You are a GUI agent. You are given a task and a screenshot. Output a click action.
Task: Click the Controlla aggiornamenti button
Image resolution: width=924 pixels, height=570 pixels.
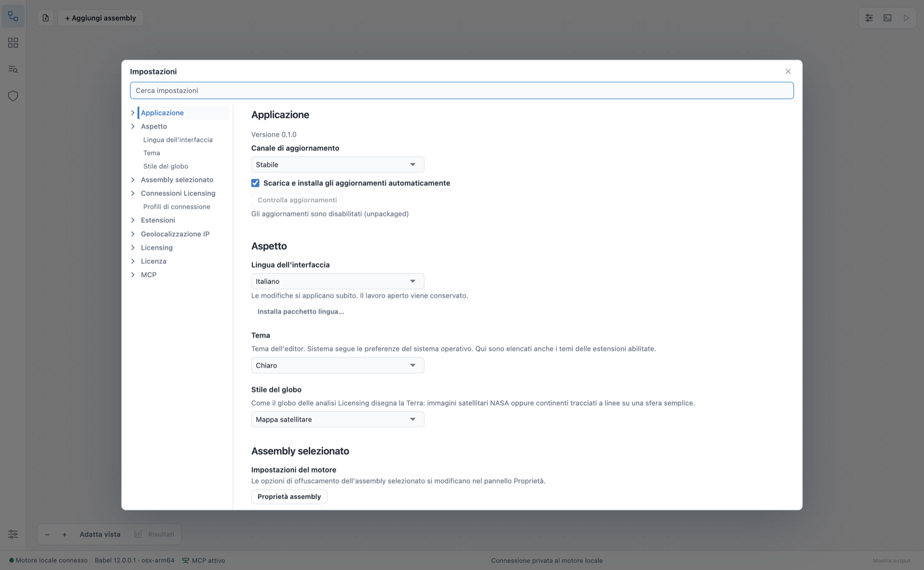(297, 200)
